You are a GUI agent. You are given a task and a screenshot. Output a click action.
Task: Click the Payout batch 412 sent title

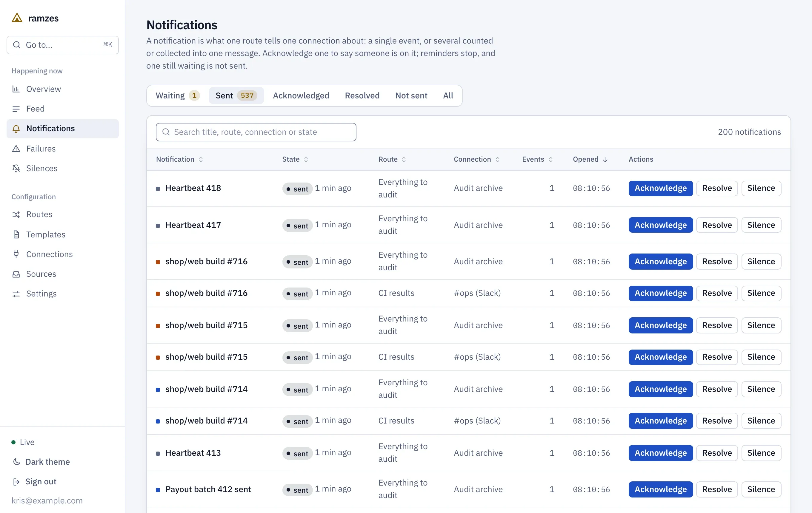click(x=208, y=489)
